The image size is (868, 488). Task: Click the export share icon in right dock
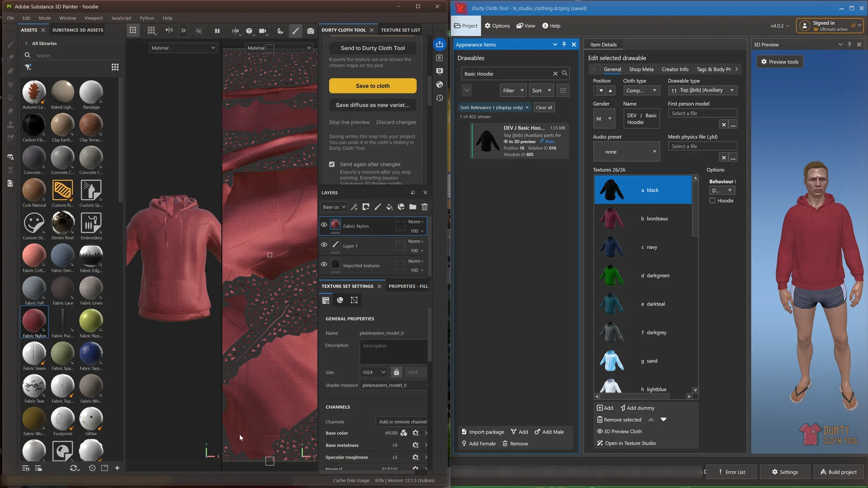pos(439,44)
